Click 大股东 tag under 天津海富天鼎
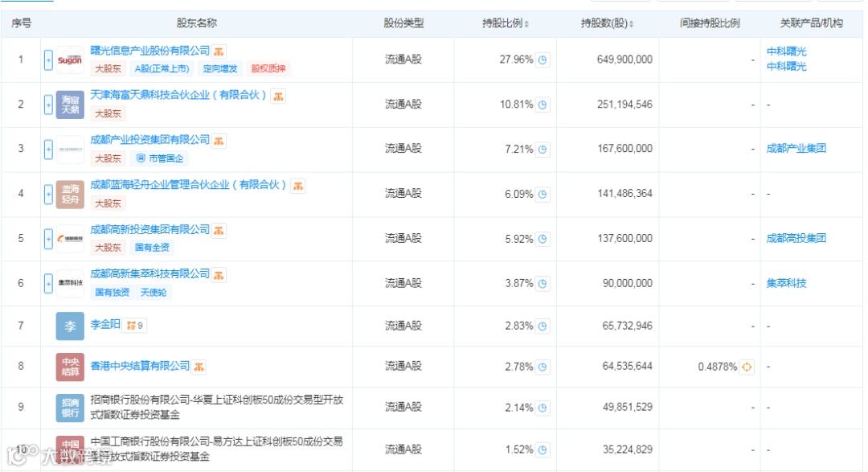The width and height of the screenshot is (868, 472). click(108, 113)
